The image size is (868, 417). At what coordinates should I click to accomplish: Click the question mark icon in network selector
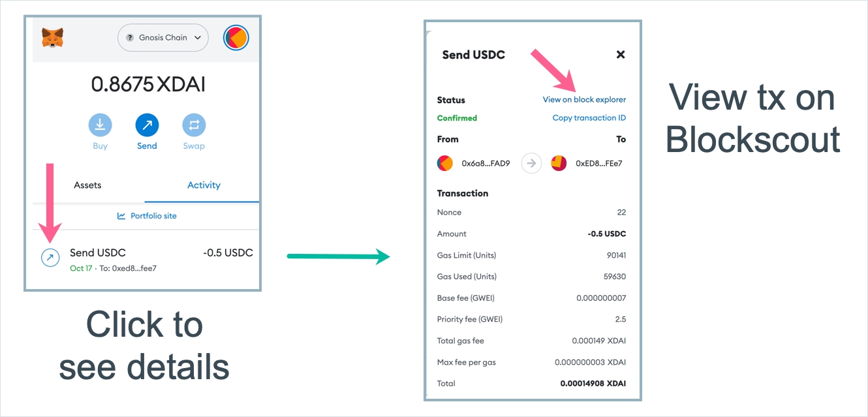click(x=130, y=38)
